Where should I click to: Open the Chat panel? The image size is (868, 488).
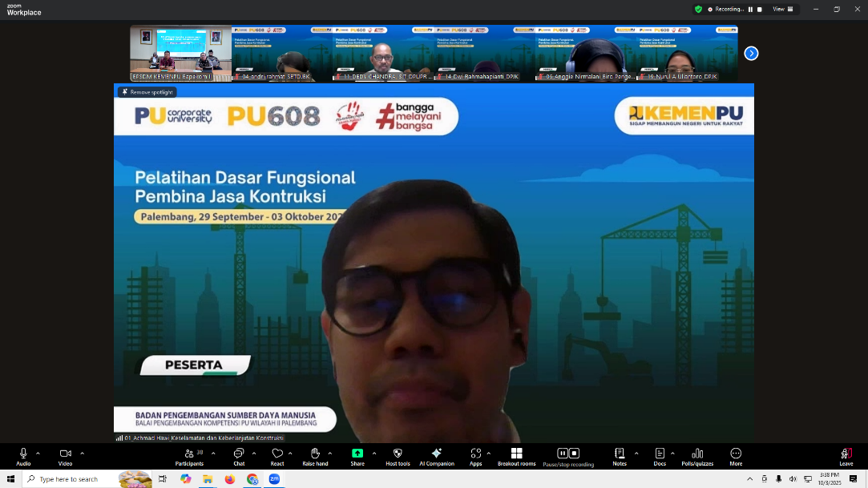[239, 454]
